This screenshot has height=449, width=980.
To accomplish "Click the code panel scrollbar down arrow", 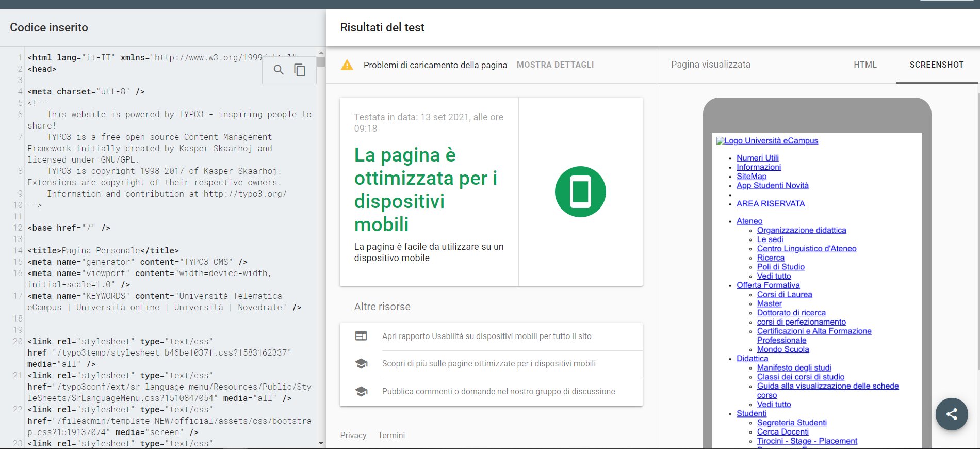I will (321, 443).
